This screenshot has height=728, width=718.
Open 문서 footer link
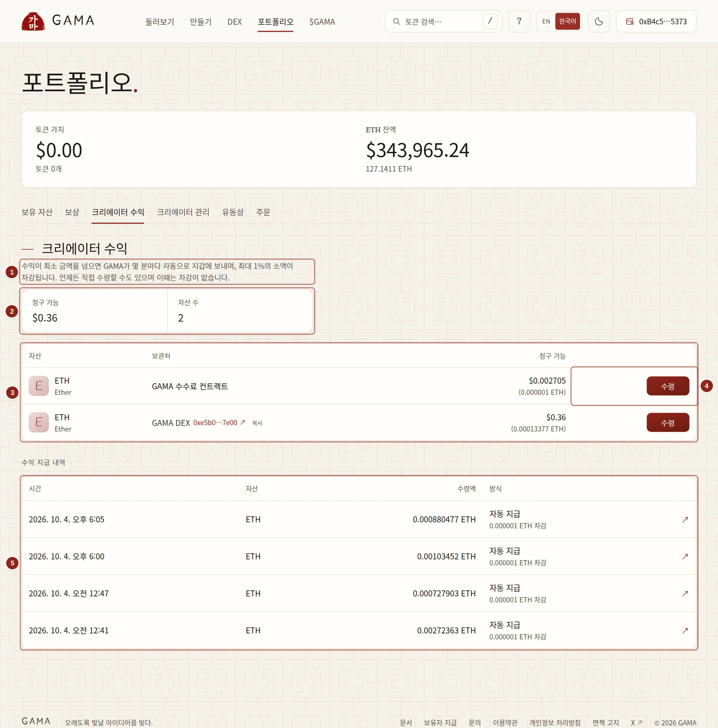pyautogui.click(x=406, y=722)
